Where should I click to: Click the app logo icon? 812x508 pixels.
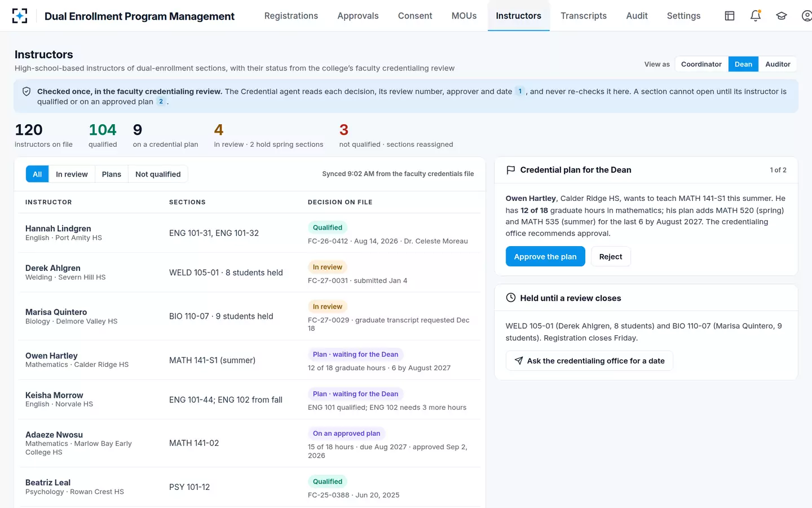click(x=20, y=16)
